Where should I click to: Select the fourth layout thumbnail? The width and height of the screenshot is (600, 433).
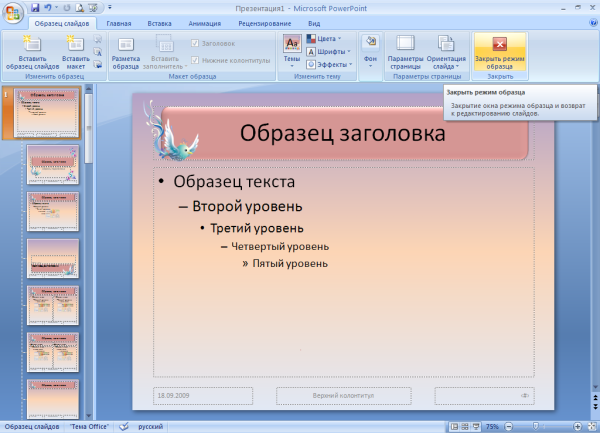pos(53,259)
